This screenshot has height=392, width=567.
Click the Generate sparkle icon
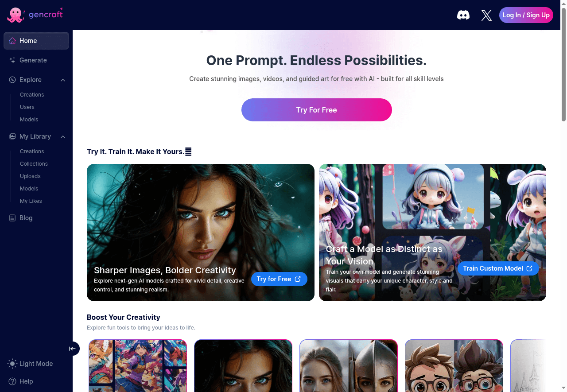tap(12, 60)
